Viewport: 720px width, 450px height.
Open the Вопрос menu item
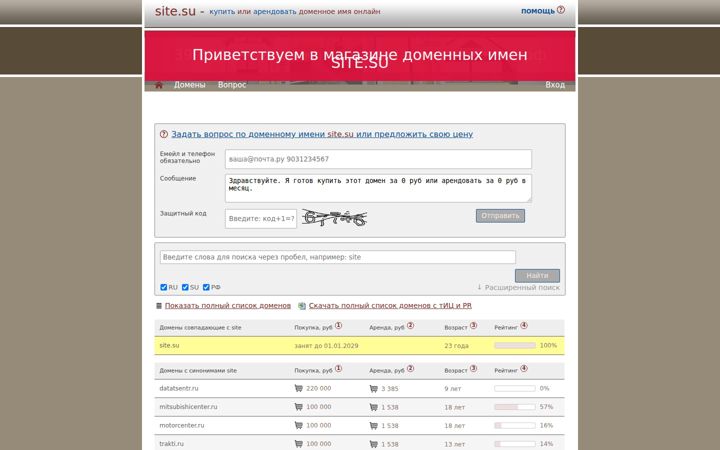click(x=232, y=85)
